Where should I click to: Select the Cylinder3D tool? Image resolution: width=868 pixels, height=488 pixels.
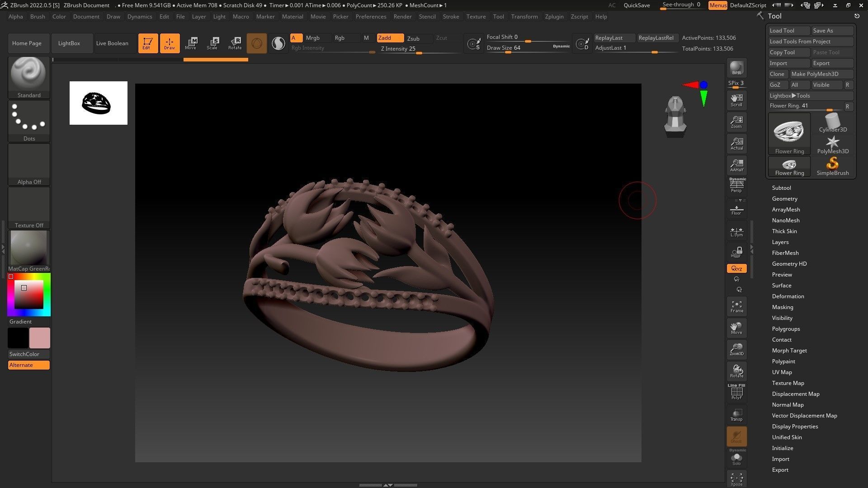pos(833,122)
